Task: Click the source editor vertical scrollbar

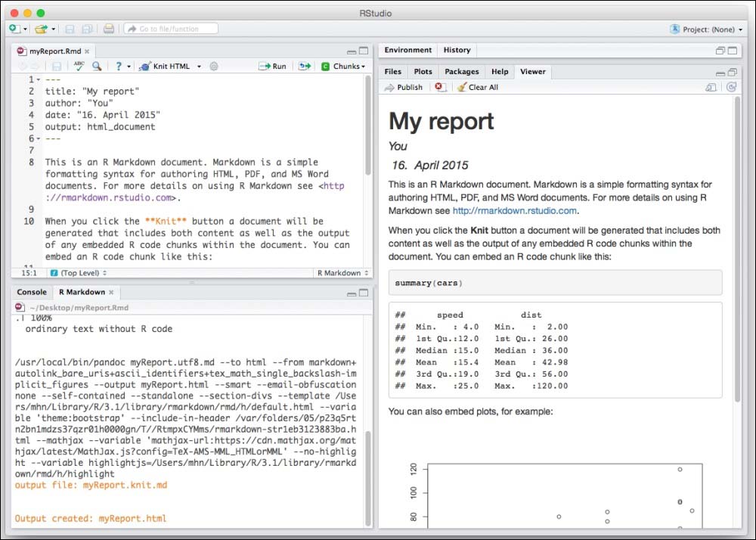Action: click(368, 126)
